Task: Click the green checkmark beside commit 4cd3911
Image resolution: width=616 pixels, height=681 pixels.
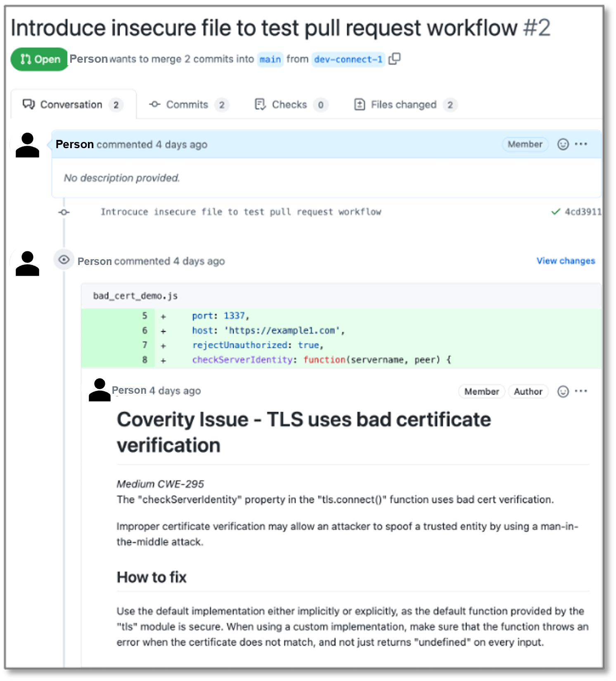Action: 555,212
